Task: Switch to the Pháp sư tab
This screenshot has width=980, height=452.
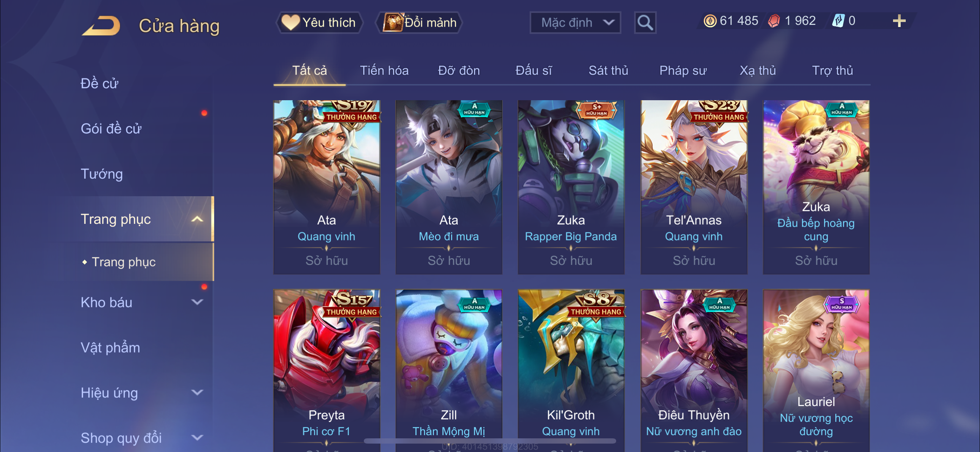Action: [683, 70]
